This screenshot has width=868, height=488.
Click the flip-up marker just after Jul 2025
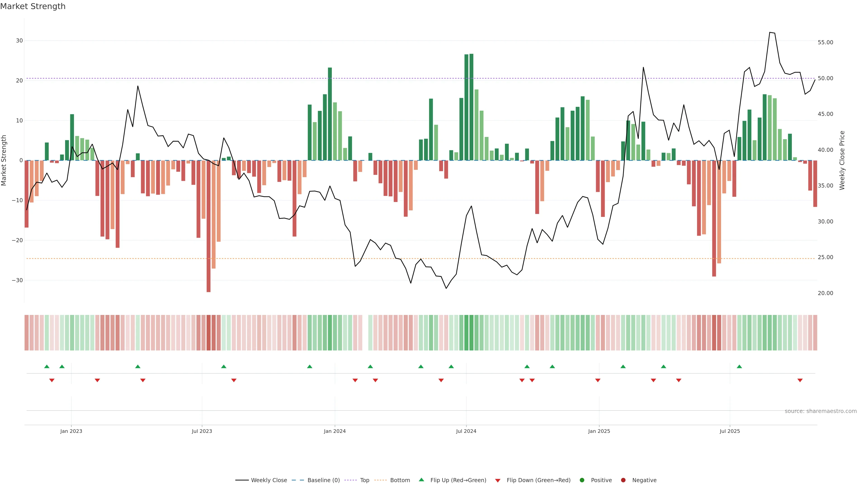(739, 366)
